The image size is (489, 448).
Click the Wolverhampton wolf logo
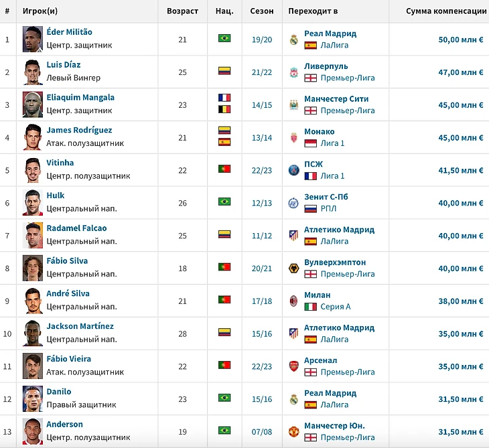point(293,269)
